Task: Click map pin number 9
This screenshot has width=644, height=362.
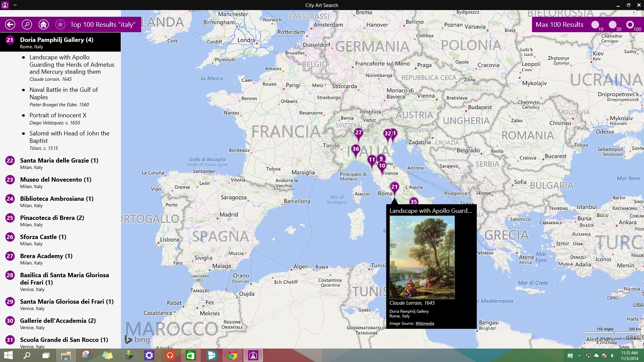Action: [381, 158]
